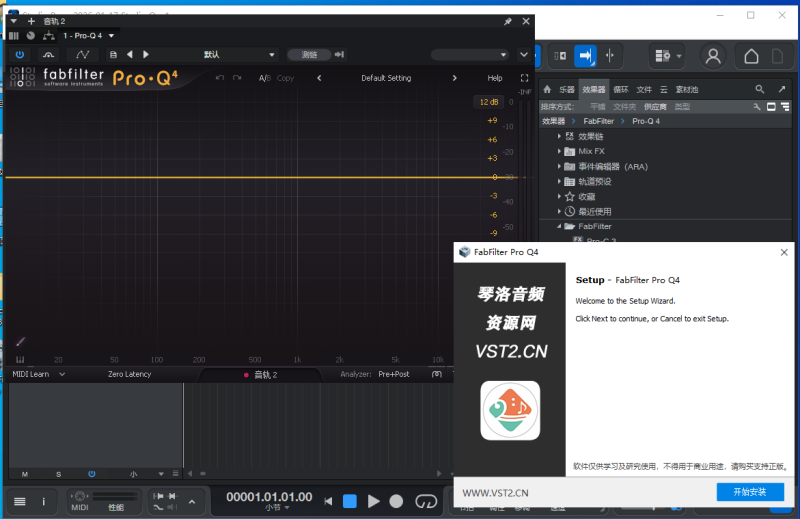The height and width of the screenshot is (519, 800).
Task: Open the Help menu in Pro-Q 4
Action: pyautogui.click(x=495, y=78)
